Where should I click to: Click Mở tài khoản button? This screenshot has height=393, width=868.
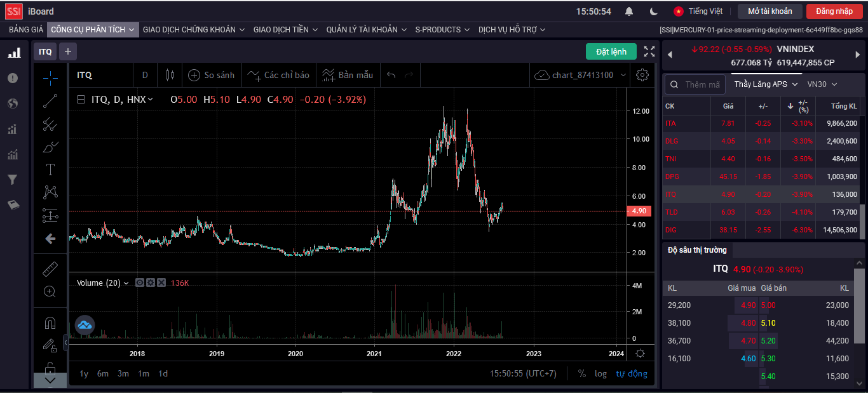tap(770, 11)
